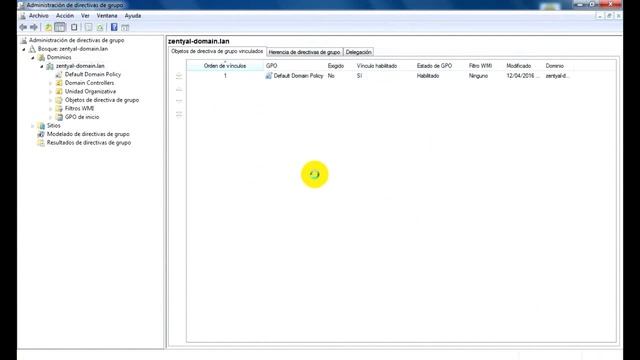Go back with the left arrow toolbar icon

point(23,27)
